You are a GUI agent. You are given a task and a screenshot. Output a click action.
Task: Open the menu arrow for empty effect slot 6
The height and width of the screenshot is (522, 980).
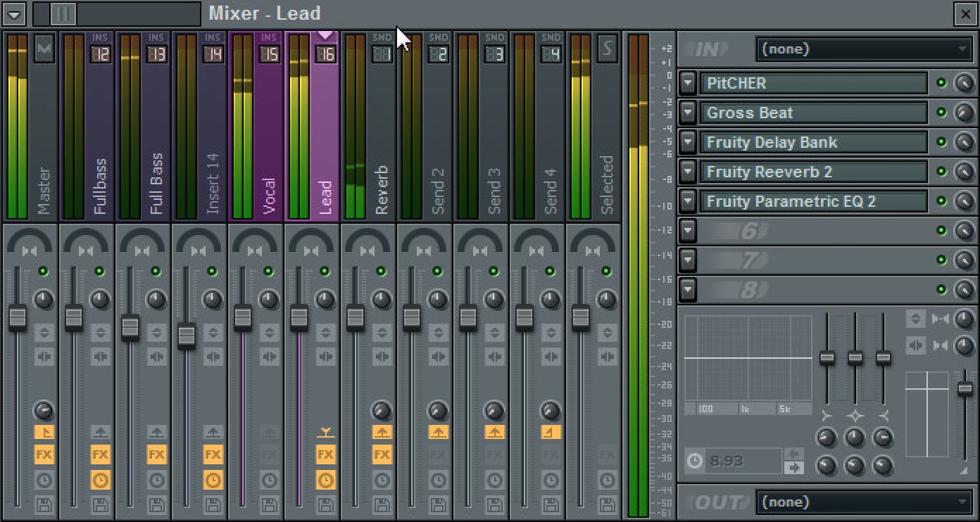(688, 231)
